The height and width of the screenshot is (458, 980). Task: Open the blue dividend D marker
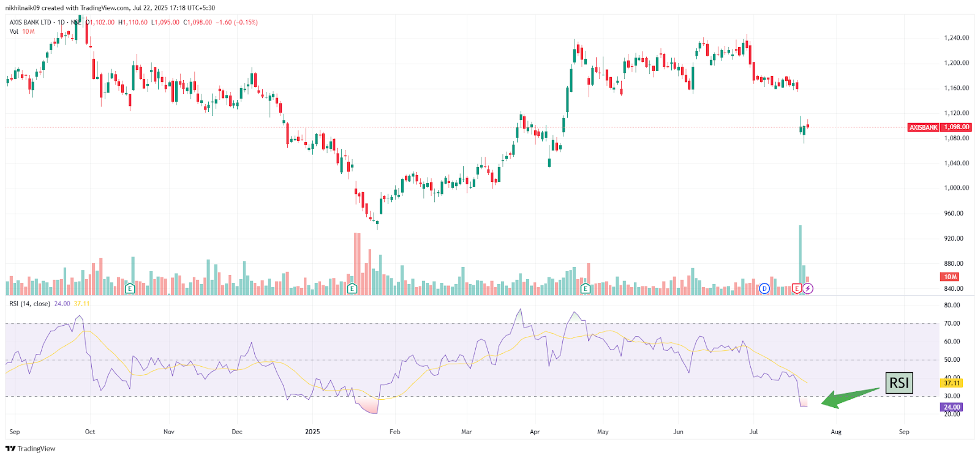pyautogui.click(x=764, y=288)
